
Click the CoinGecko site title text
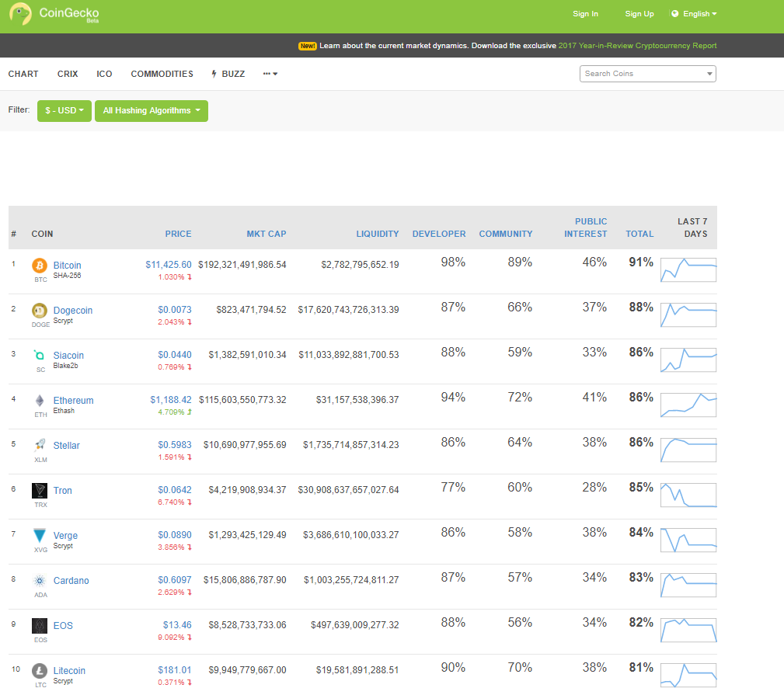coord(69,13)
